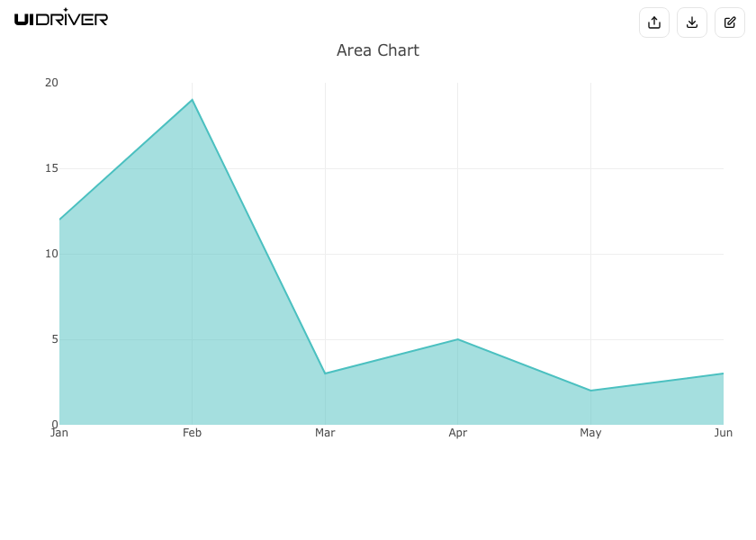
Task: Click the Feb x-axis label
Action: tap(192, 433)
